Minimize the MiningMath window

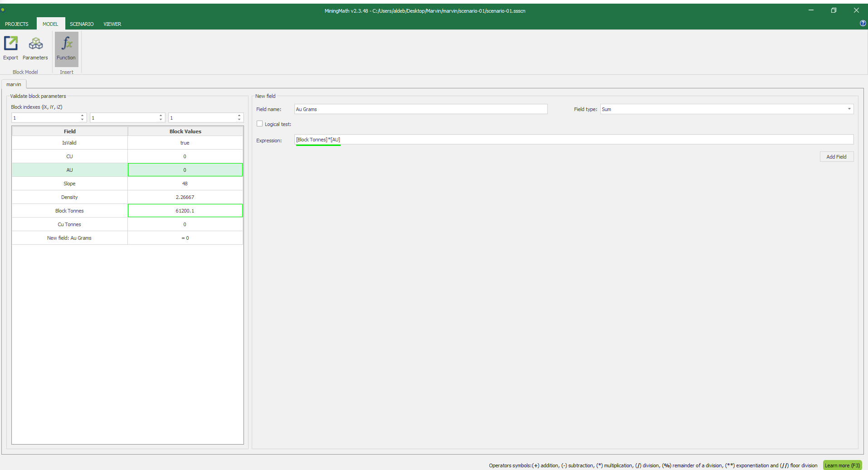[811, 10]
